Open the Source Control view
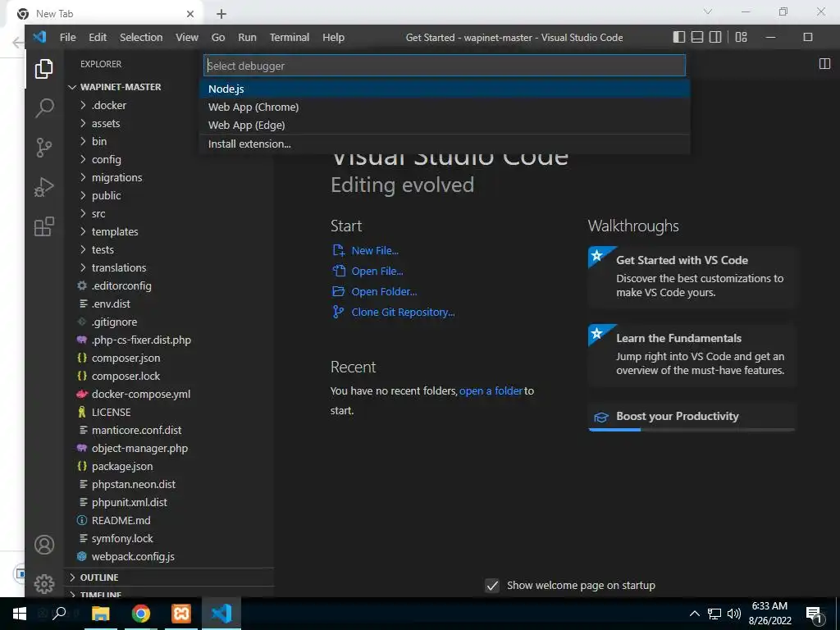 [44, 148]
